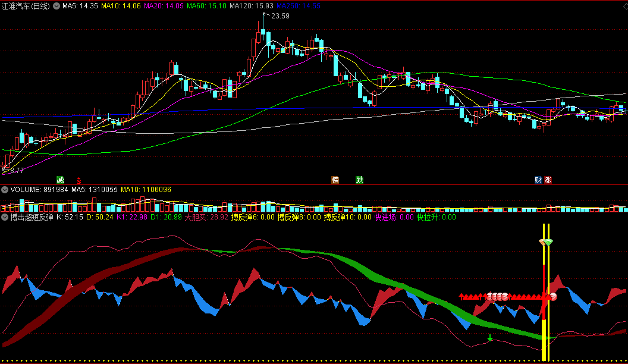Open the red 涨 marker icon
The image size is (628, 364).
click(x=548, y=180)
